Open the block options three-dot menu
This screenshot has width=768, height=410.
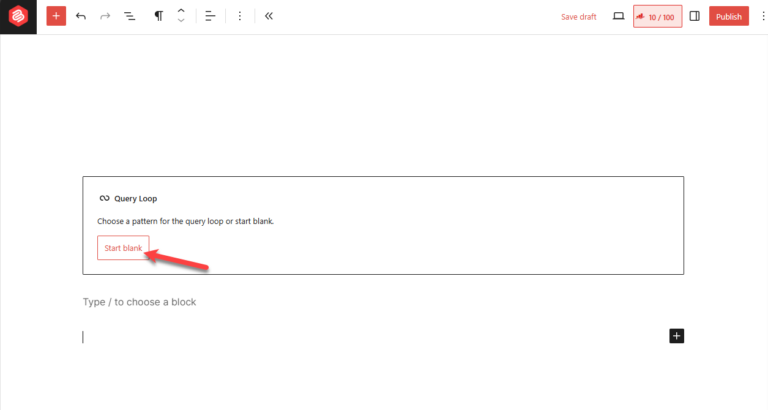(240, 17)
